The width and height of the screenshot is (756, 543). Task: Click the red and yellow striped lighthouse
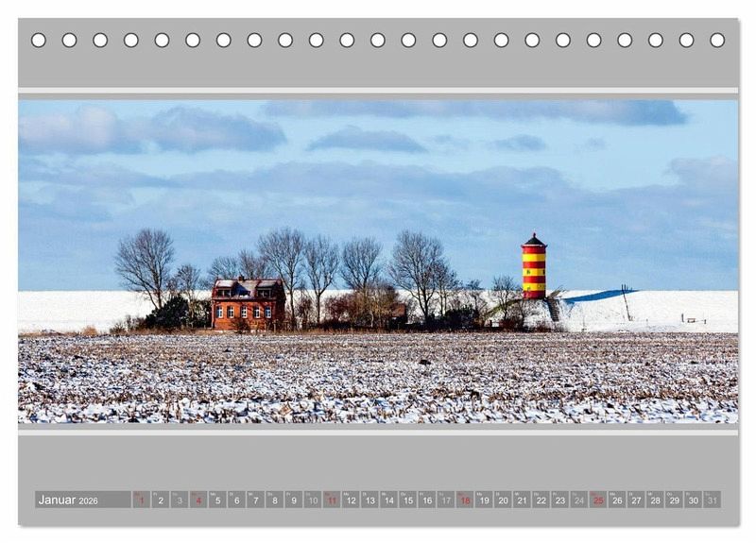click(x=534, y=266)
